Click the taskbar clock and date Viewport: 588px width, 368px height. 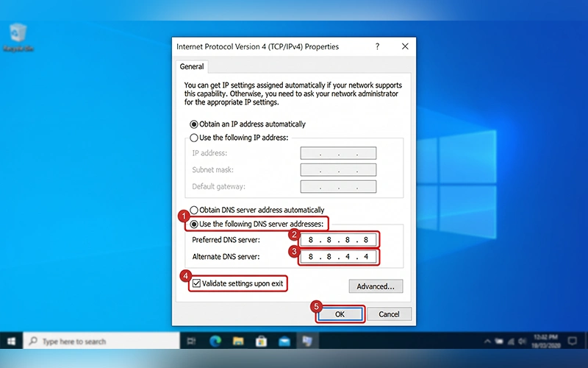[545, 341]
